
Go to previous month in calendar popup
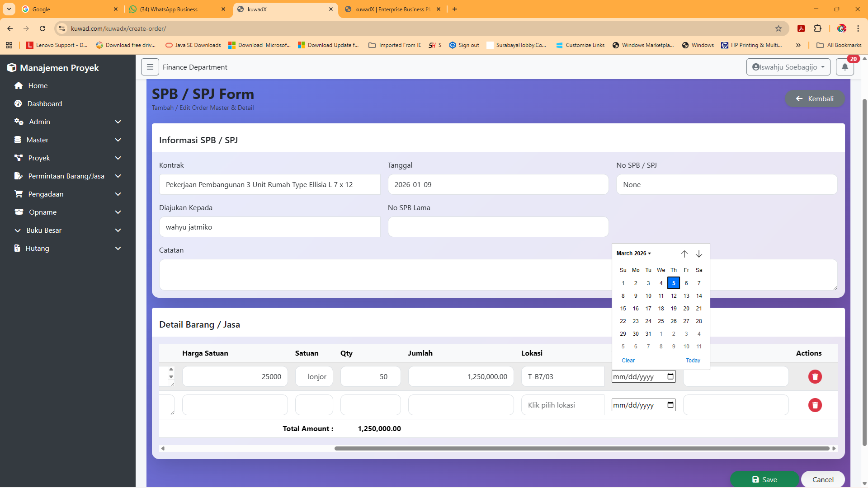684,254
